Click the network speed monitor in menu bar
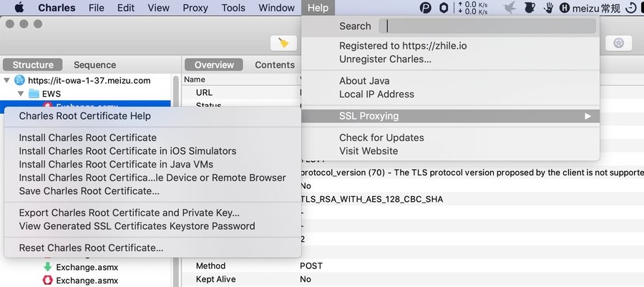The image size is (644, 287). pos(475,8)
